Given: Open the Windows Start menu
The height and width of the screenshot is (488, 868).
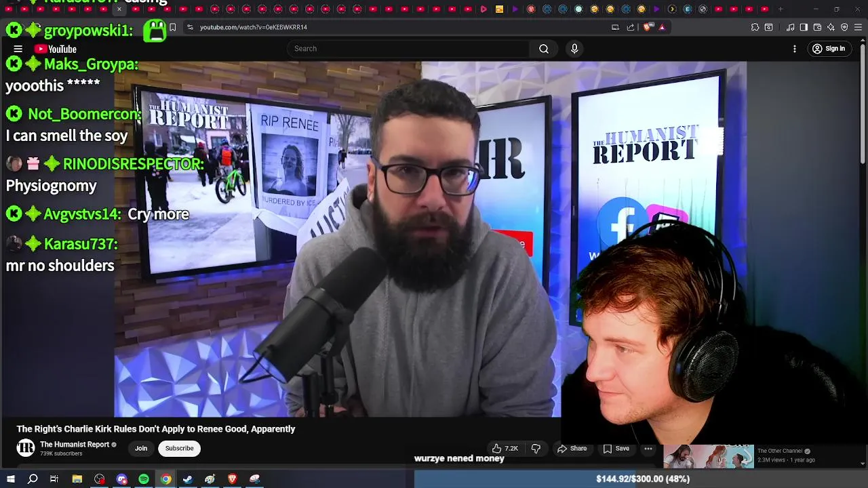Looking at the screenshot, I should pos(10,479).
